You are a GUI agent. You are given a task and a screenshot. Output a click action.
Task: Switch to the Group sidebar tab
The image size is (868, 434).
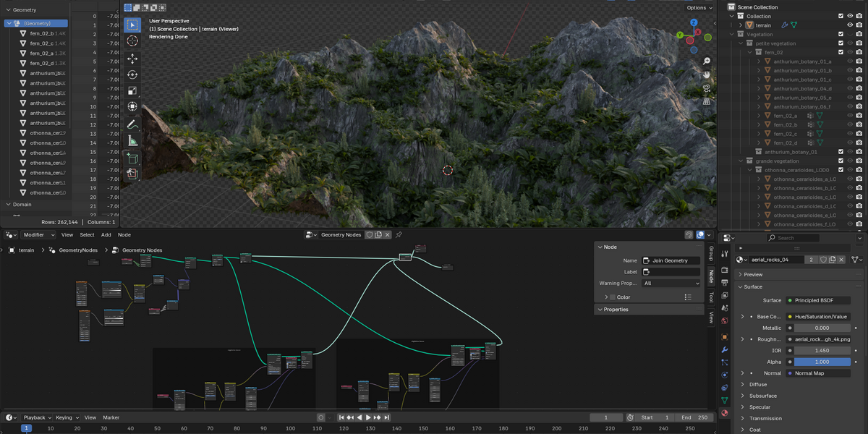pyautogui.click(x=711, y=253)
